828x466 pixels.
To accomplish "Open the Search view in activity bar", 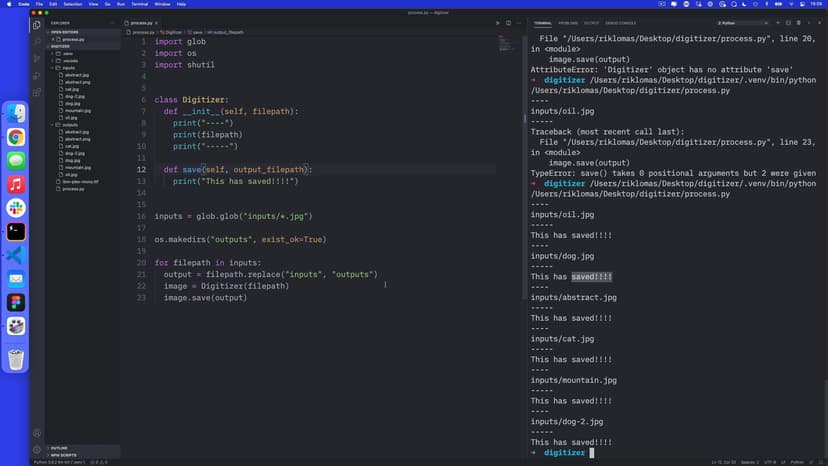I will tap(37, 41).
